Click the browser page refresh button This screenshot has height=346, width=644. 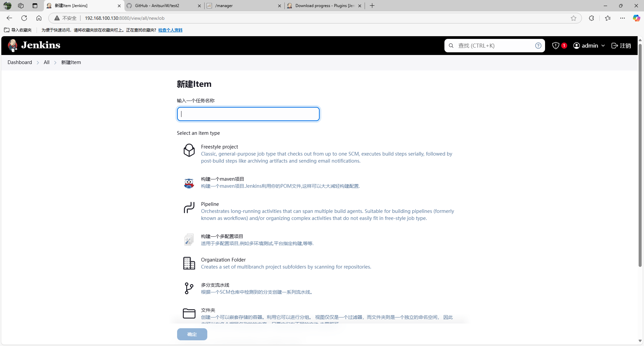[24, 18]
